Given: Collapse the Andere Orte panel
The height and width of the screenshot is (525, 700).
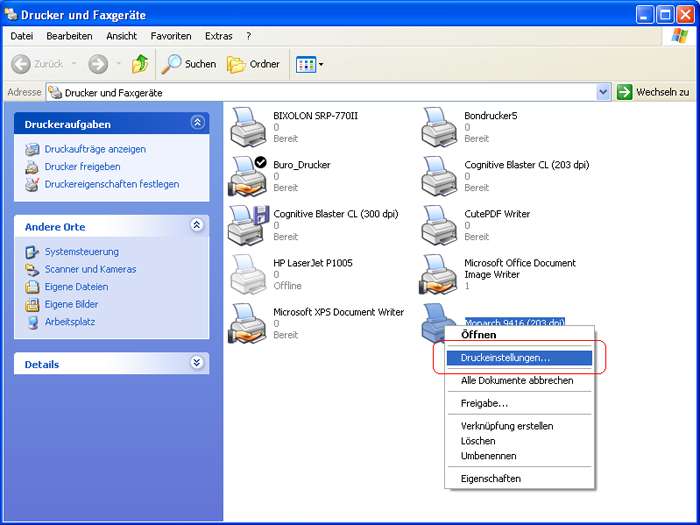Looking at the screenshot, I should point(197,225).
